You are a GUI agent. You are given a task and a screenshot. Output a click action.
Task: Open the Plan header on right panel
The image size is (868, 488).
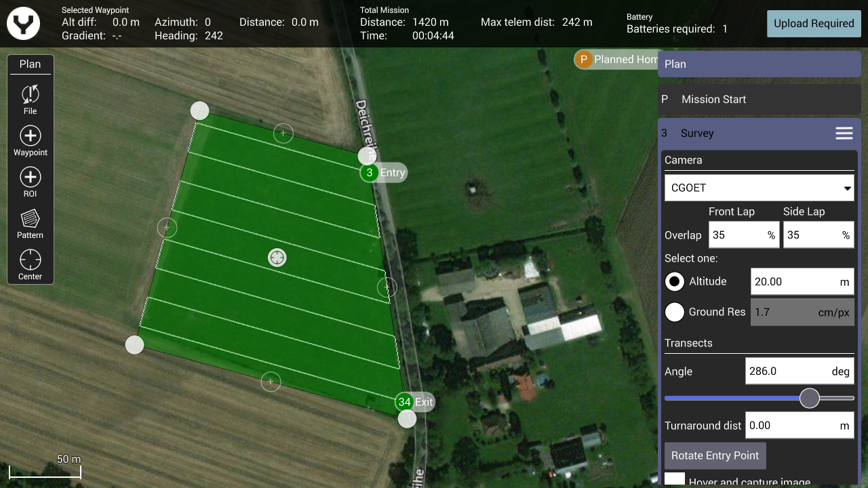click(759, 64)
